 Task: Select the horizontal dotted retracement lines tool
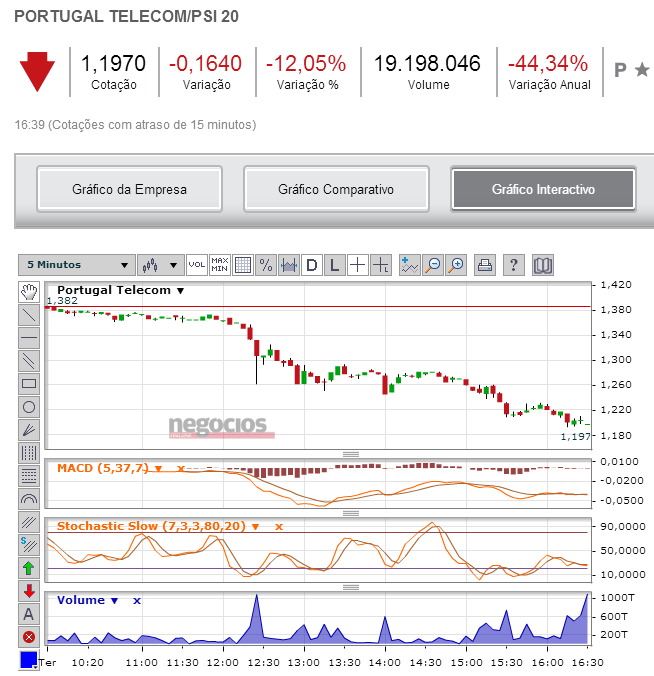point(29,476)
